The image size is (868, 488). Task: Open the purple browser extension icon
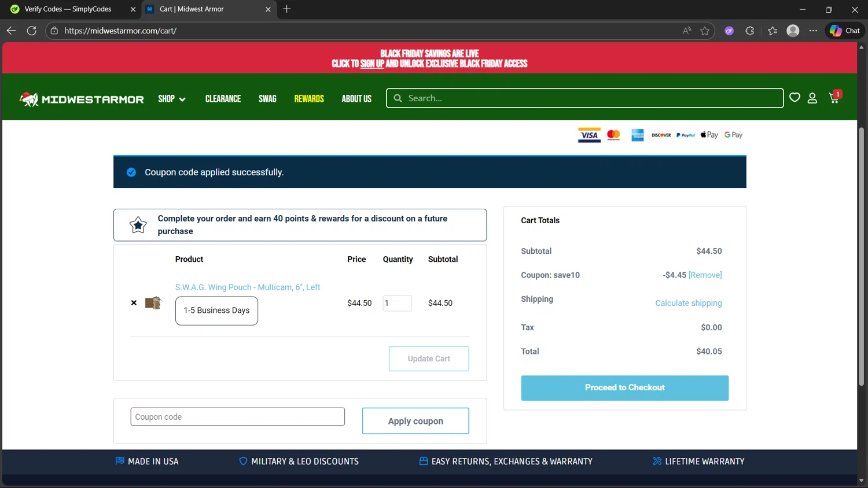coord(729,31)
